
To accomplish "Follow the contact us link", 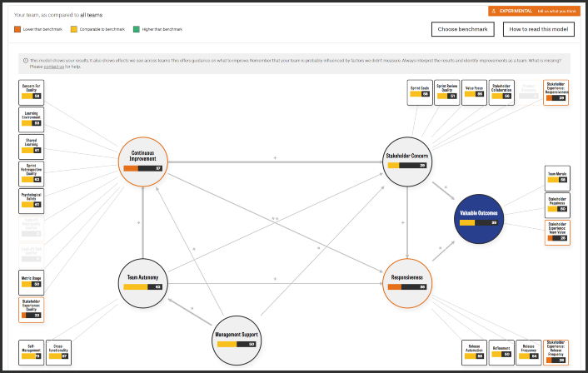I will pyautogui.click(x=53, y=67).
